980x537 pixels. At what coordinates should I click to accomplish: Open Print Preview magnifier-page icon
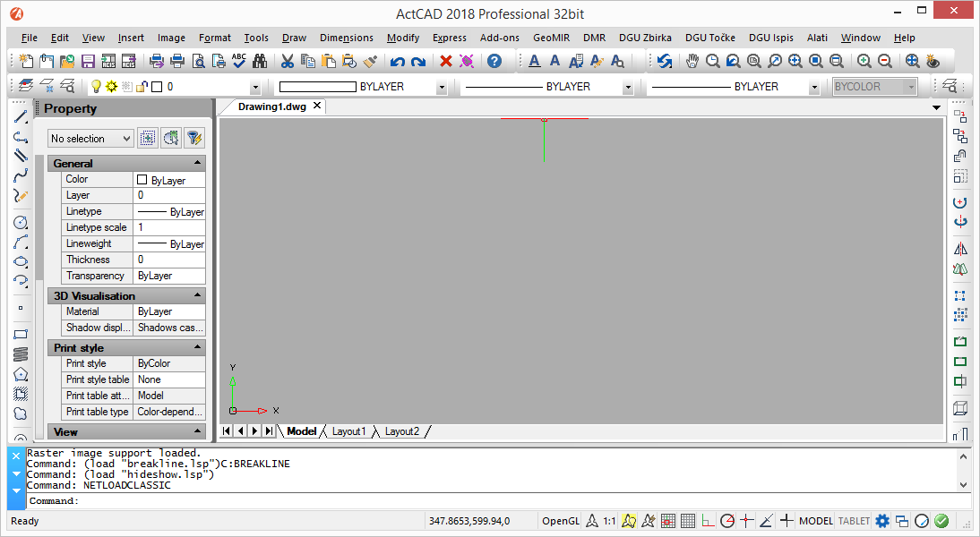point(199,61)
